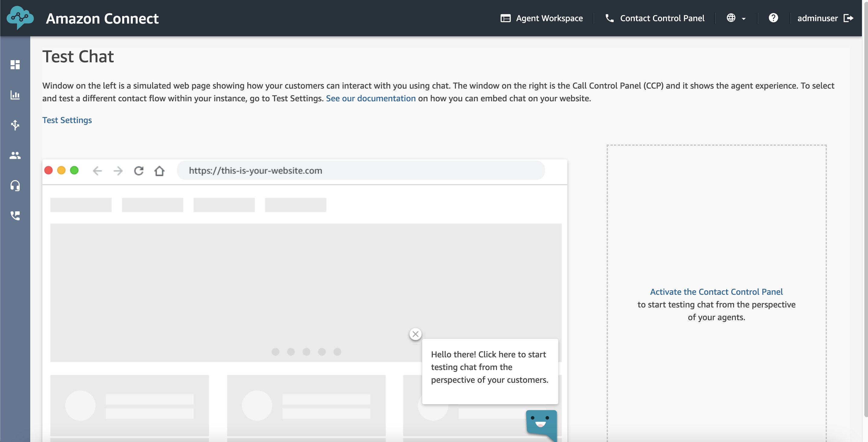Viewport: 868px width, 442px height.
Task: Click the simulated browser home icon
Action: click(159, 171)
